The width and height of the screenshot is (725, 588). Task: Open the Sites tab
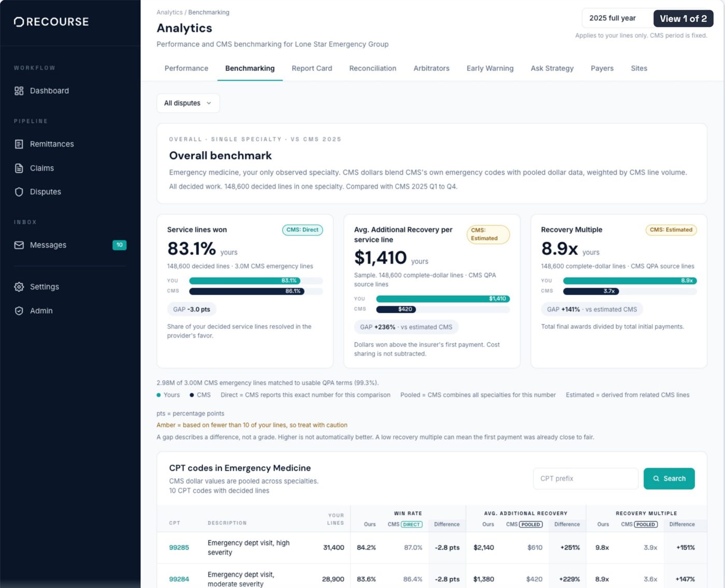[639, 68]
